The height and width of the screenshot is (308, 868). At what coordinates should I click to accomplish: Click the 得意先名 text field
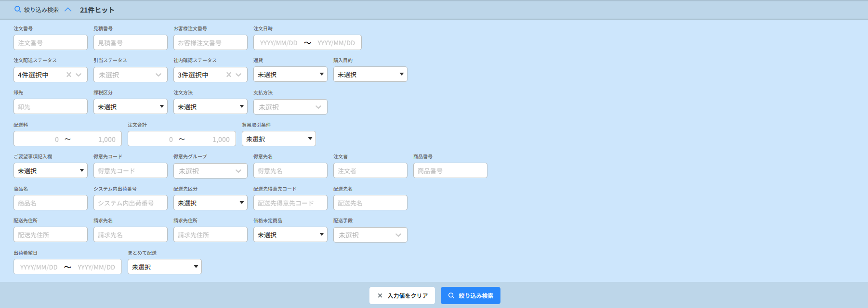[x=290, y=171]
